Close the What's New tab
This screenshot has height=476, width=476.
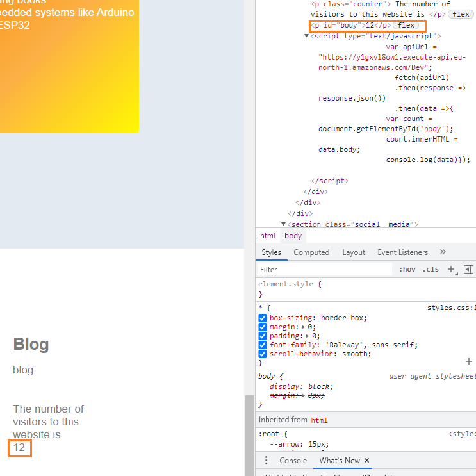(x=366, y=461)
